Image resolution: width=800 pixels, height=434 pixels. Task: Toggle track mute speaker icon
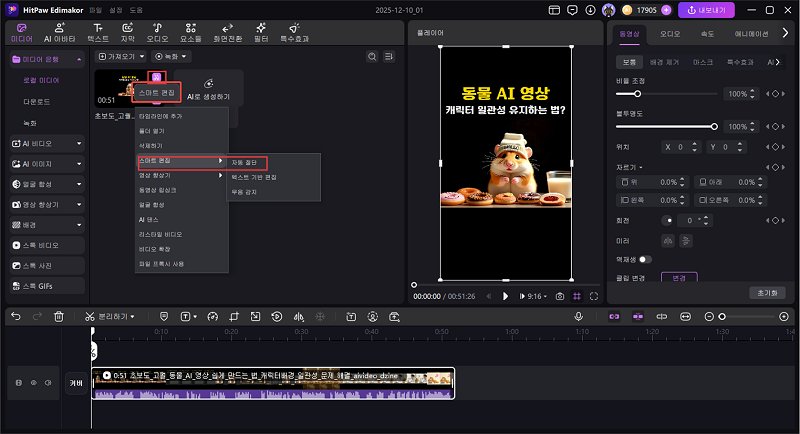click(x=48, y=382)
